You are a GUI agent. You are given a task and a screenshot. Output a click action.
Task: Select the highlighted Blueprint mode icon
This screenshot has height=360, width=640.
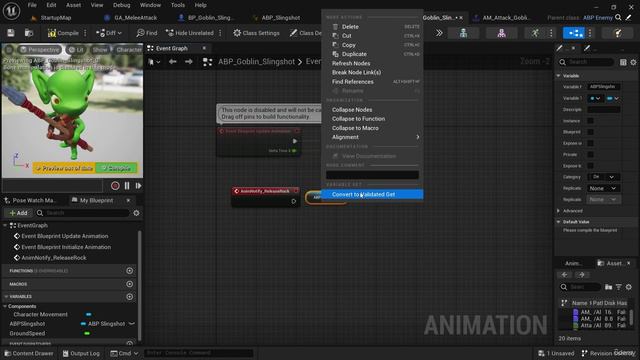(x=573, y=33)
